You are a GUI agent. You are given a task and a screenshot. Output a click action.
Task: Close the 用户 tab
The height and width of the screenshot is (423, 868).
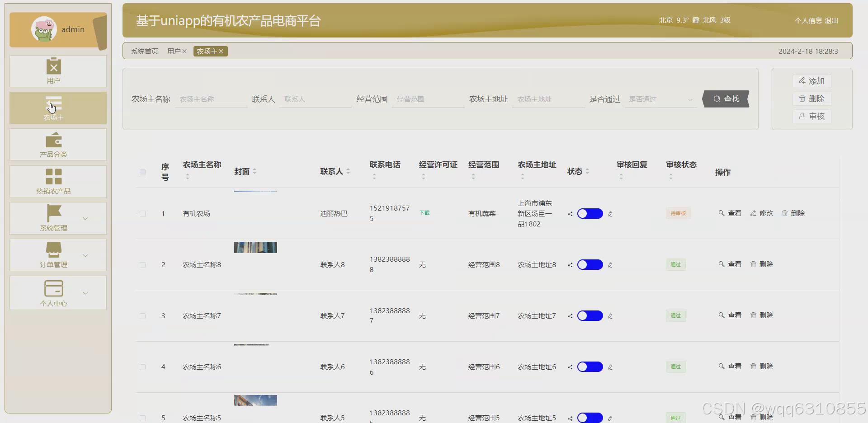coord(185,51)
